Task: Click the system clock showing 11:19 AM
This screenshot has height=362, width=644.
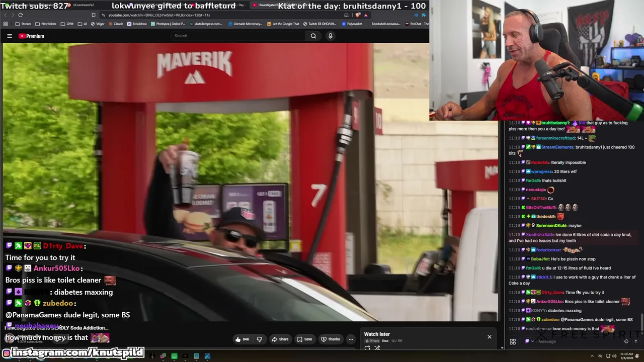Action: (x=627, y=356)
